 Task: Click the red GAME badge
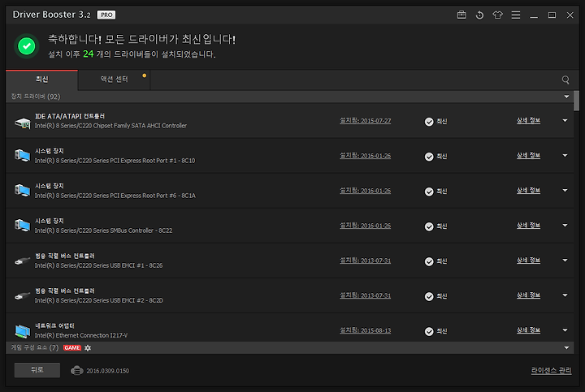[x=72, y=347]
